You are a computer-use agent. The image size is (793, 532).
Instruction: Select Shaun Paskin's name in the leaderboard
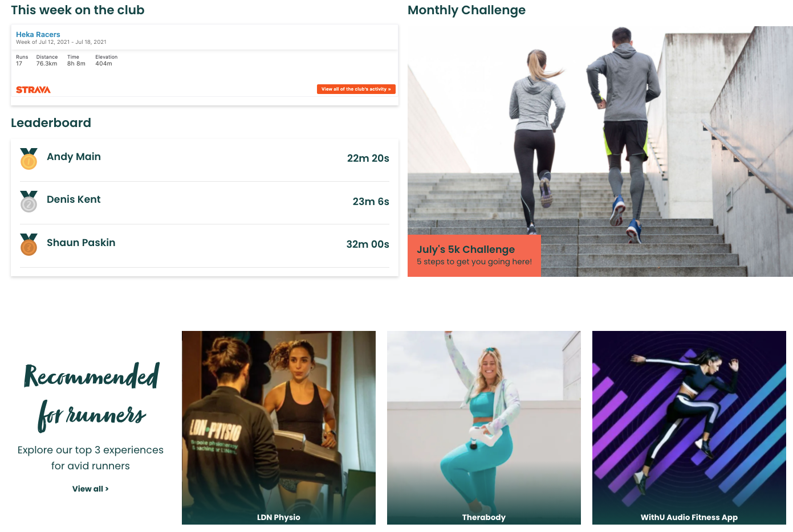pyautogui.click(x=81, y=243)
